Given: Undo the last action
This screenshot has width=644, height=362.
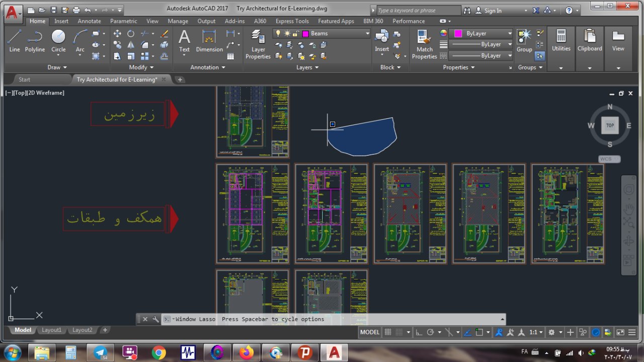Looking at the screenshot, I should click(88, 10).
